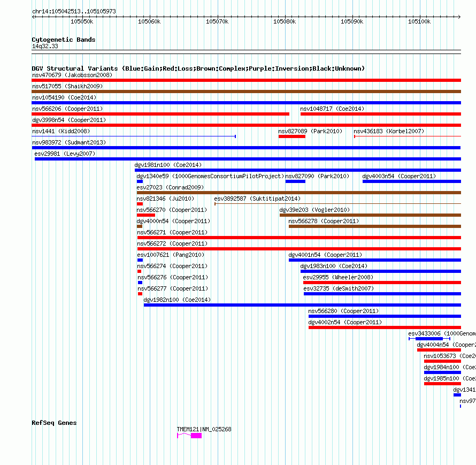Click the nsv566280 (Cooper2011) blue bar
Viewport: 476px width, 465px height.
coord(385,316)
